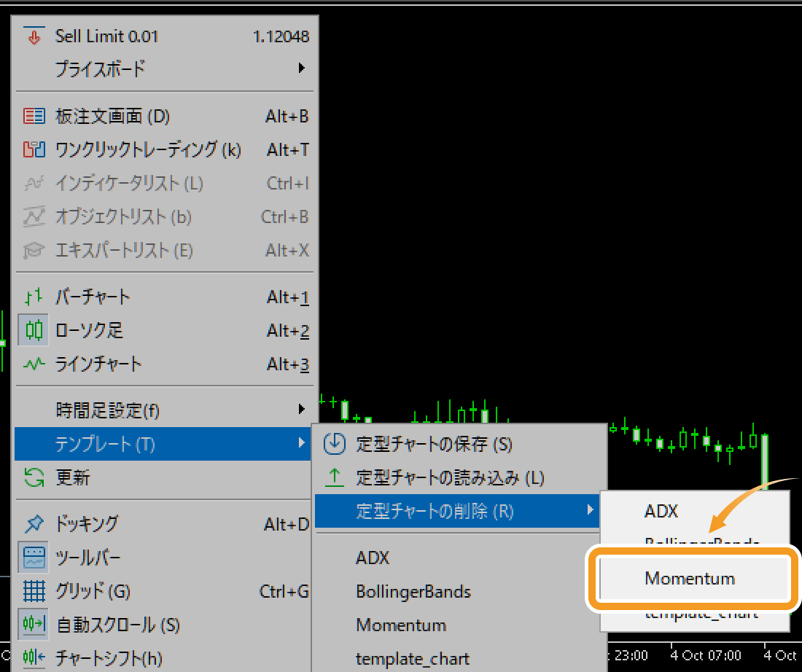Select テンプレート (T) menu entry
This screenshot has height=672, width=802.
[x=163, y=443]
